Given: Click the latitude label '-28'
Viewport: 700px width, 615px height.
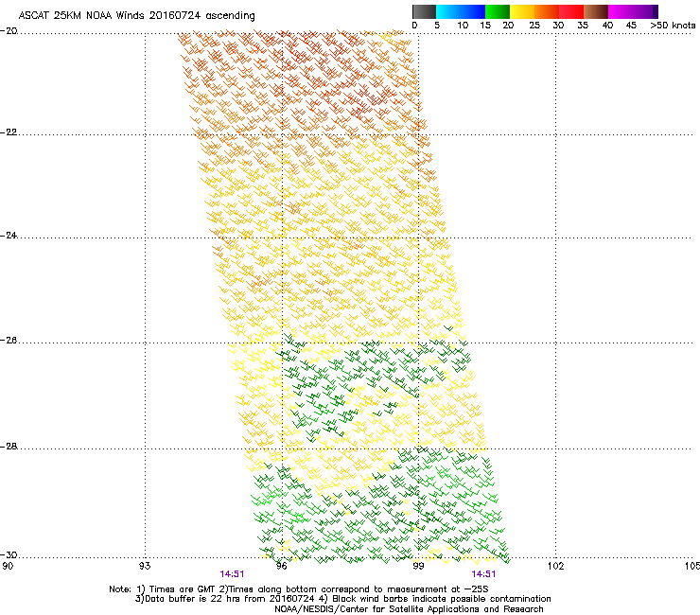Looking at the screenshot, I should (9, 447).
